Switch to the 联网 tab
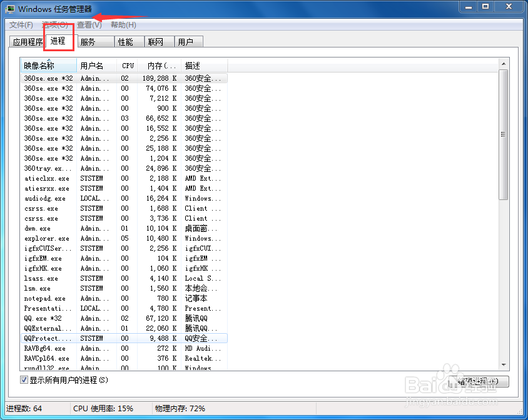528x420 pixels. (x=160, y=42)
